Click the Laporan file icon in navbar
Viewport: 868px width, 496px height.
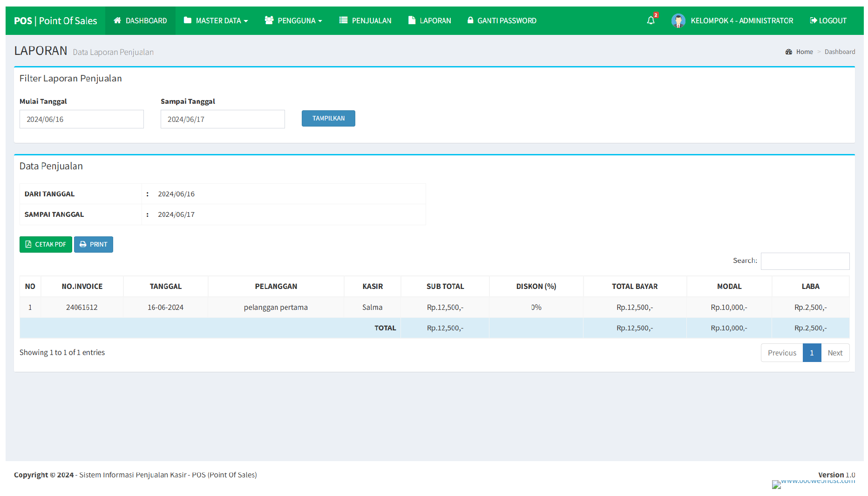[x=412, y=20]
